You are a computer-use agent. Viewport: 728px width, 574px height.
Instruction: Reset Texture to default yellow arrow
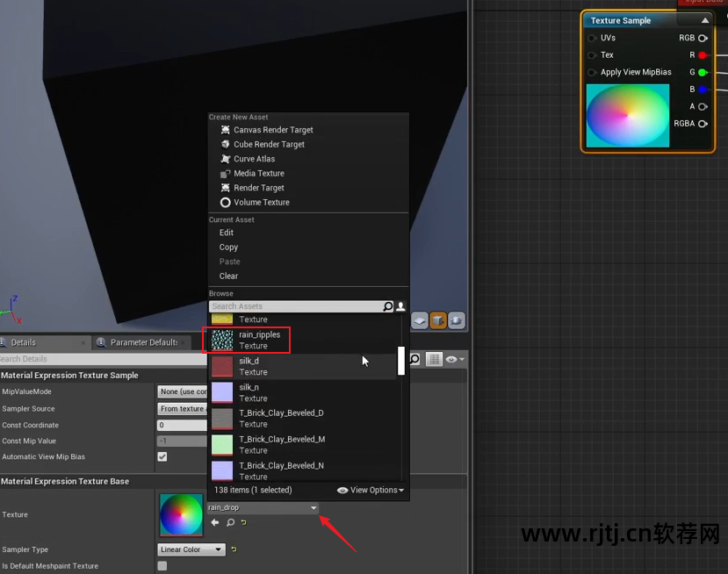pos(244,522)
